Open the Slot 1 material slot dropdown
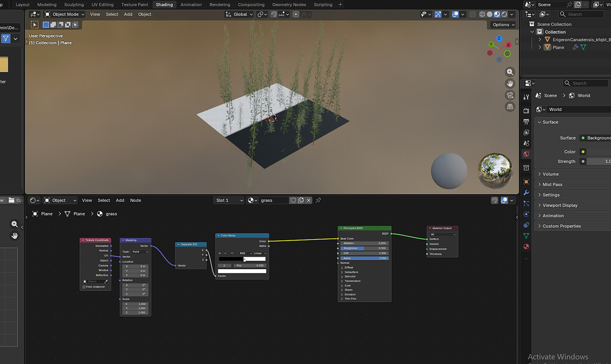This screenshot has width=611, height=364. 229,200
